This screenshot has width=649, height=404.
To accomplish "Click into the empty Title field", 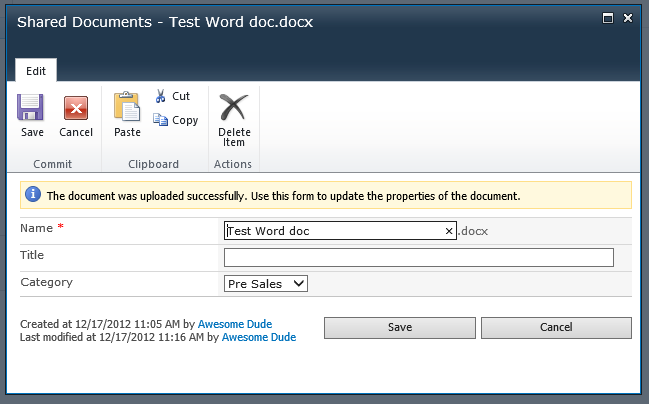I will tap(418, 258).
